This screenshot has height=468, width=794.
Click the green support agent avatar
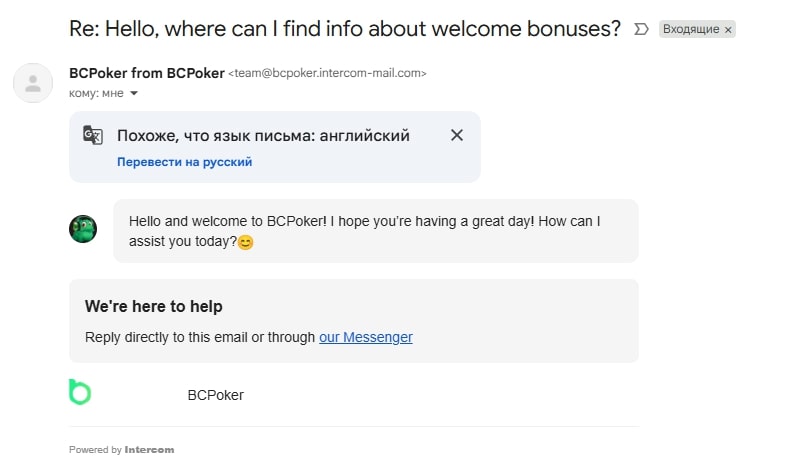coord(83,229)
